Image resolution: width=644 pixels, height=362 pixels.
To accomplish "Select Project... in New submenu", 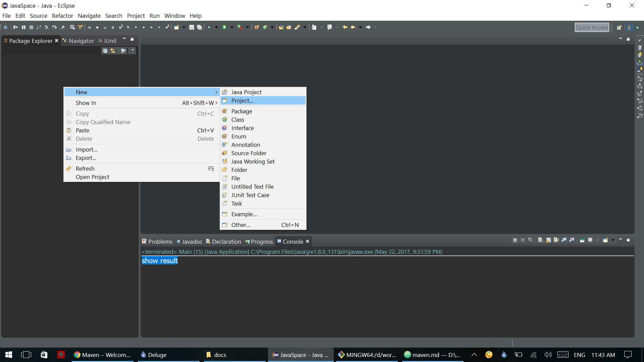I will coord(263,101).
